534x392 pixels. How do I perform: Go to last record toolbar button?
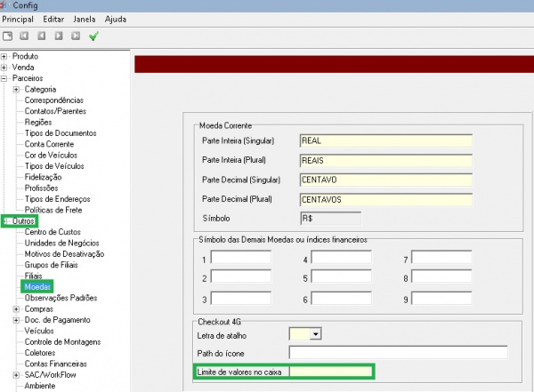point(76,36)
